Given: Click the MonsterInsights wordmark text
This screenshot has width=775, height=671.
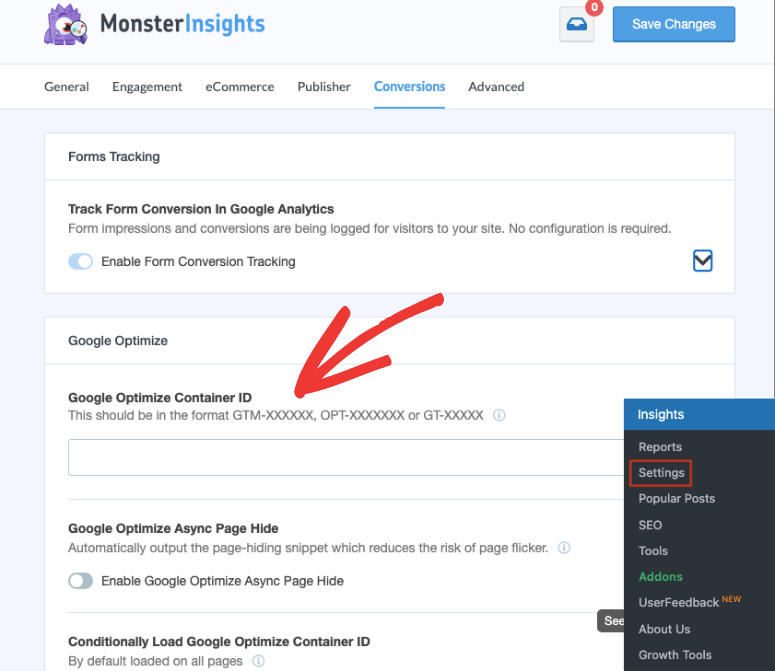Looking at the screenshot, I should coord(182,24).
